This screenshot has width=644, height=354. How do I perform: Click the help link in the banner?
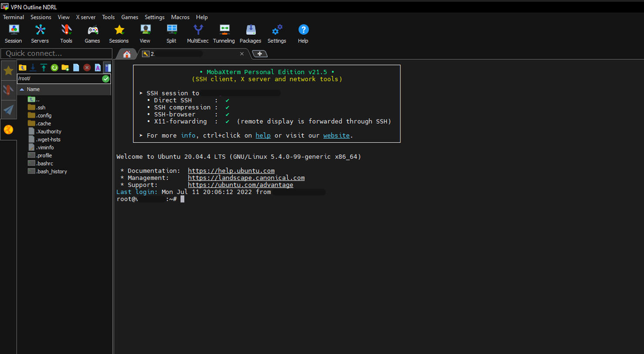click(x=263, y=135)
